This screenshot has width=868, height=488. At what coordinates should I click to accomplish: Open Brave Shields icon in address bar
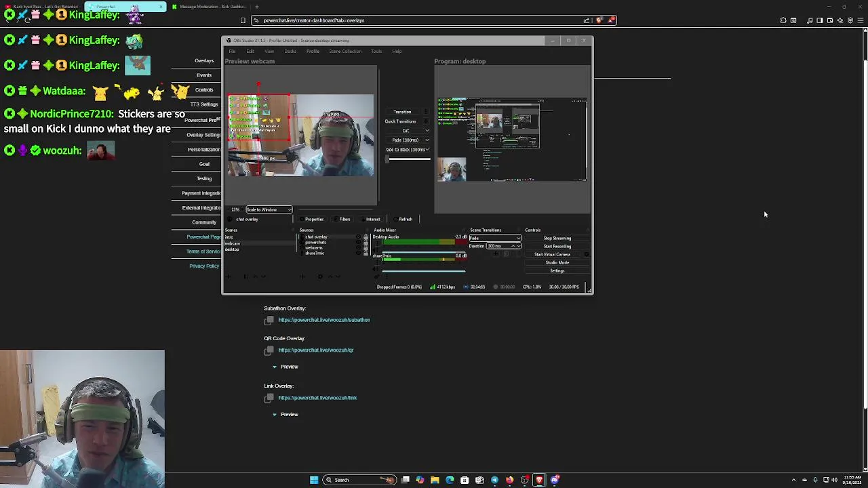tap(599, 20)
